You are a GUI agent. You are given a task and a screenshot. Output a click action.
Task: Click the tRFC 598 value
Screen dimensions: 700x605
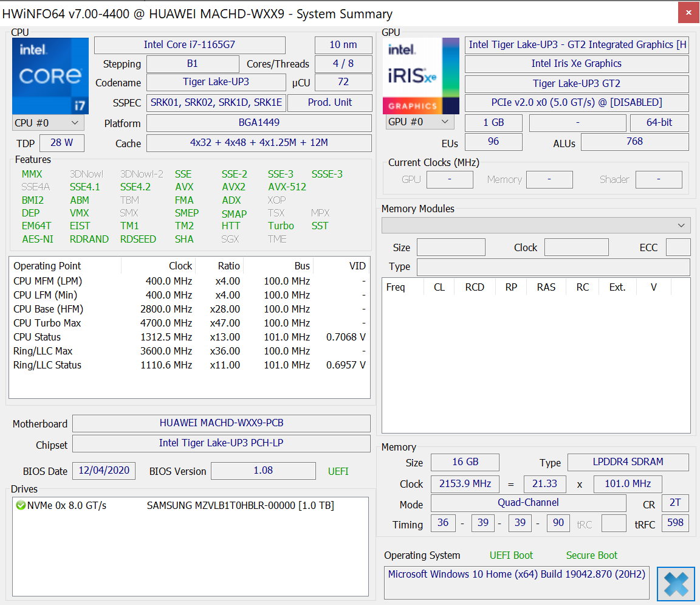click(676, 523)
